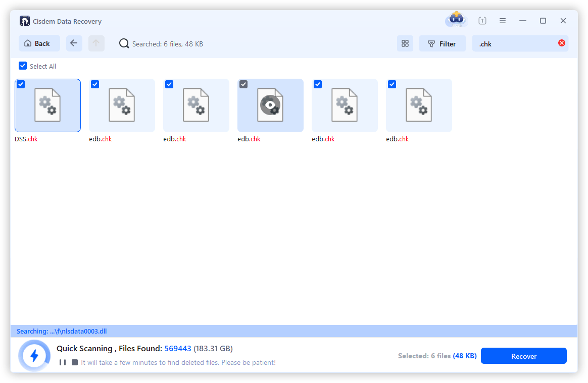Toggle the Select All checkbox
588x383 pixels.
click(23, 66)
